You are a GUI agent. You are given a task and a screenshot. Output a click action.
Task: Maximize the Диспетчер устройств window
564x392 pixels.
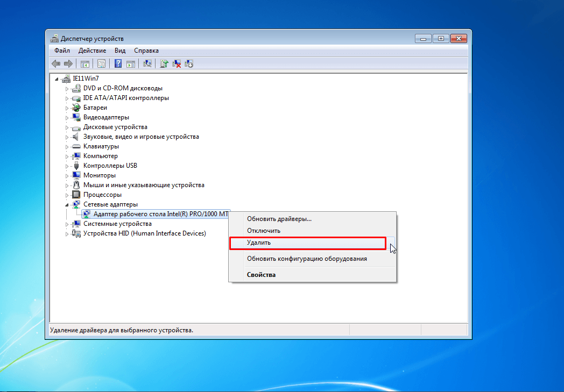tap(441, 38)
